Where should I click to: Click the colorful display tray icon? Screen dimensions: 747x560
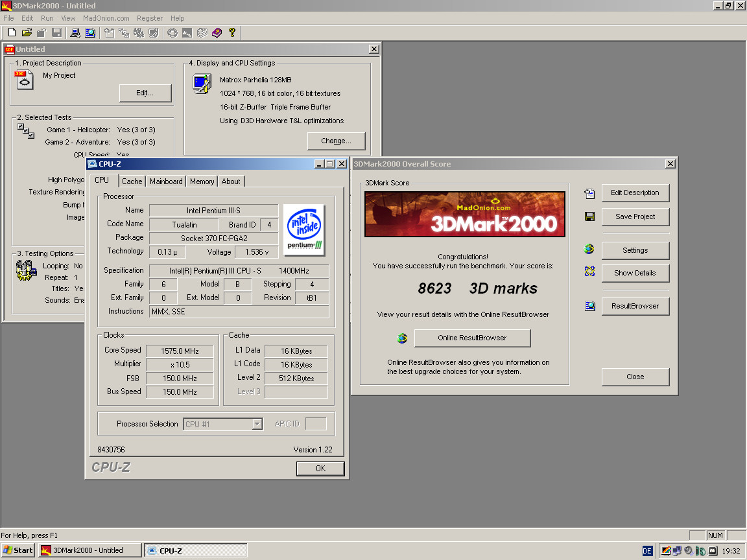[666, 551]
